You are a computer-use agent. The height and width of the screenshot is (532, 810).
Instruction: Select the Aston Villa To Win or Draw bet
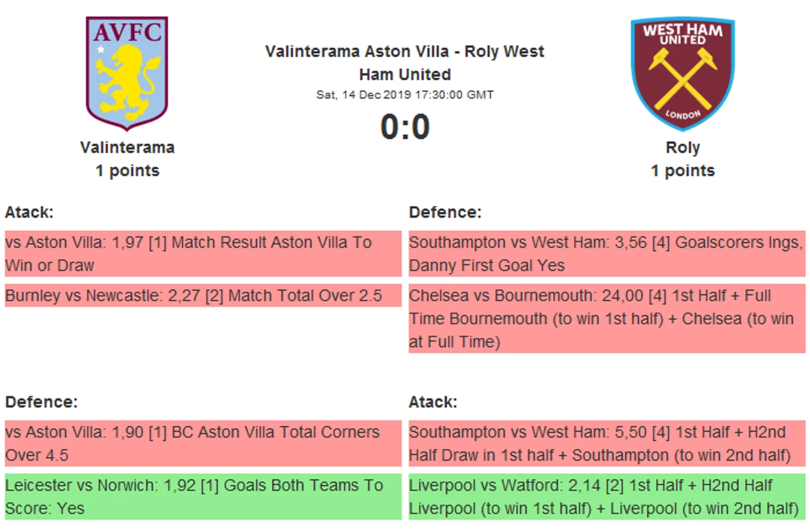click(x=202, y=254)
